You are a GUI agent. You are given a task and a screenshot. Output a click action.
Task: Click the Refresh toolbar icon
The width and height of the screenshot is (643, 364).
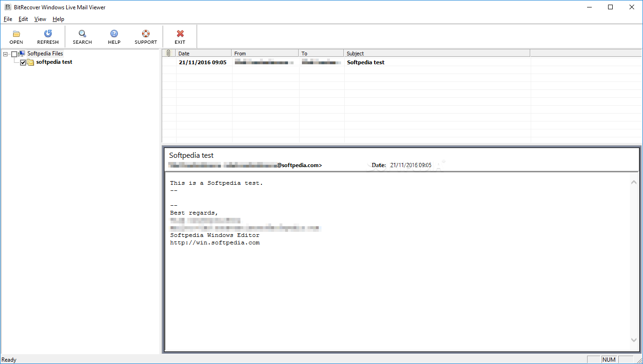point(48,34)
